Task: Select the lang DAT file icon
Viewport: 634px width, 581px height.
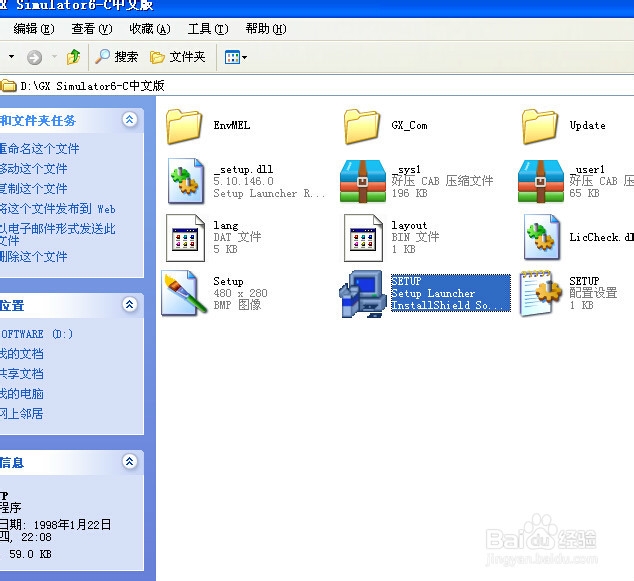Action: pos(186,238)
